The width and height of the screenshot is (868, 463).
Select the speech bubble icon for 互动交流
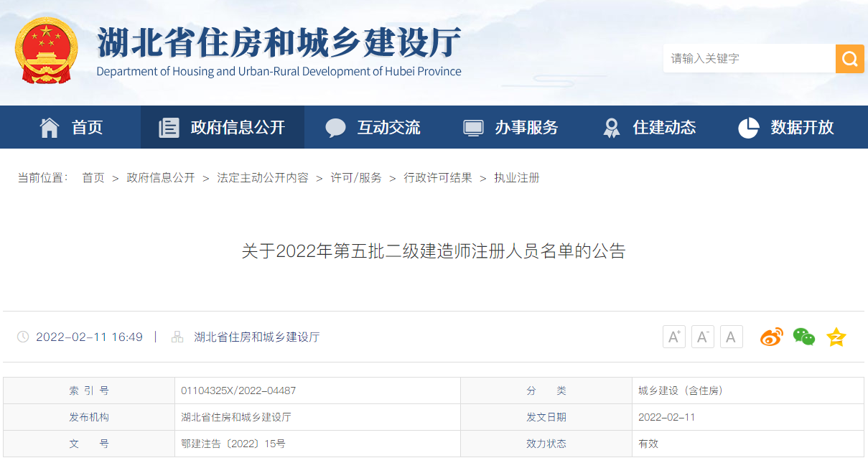336,126
